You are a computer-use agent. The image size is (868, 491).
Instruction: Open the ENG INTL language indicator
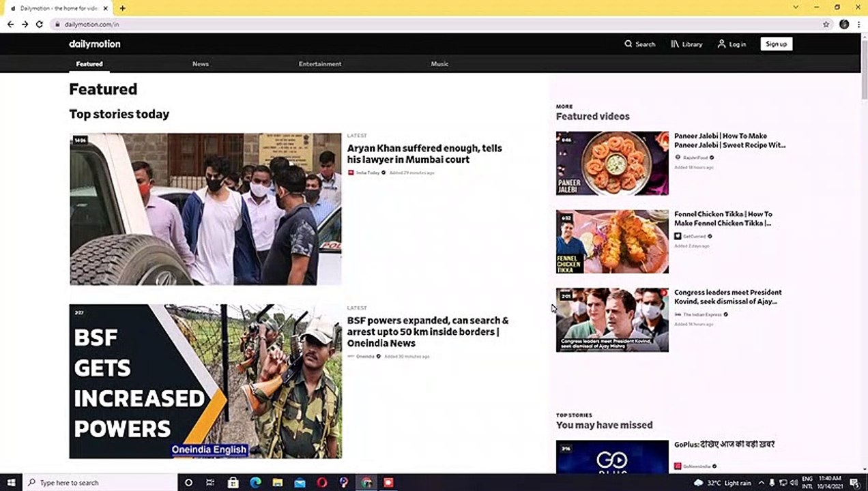(x=807, y=483)
